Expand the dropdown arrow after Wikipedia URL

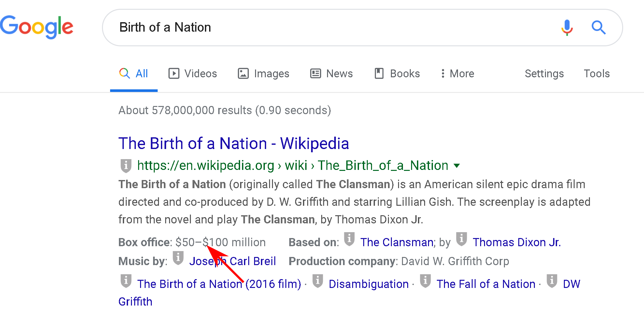(x=457, y=166)
